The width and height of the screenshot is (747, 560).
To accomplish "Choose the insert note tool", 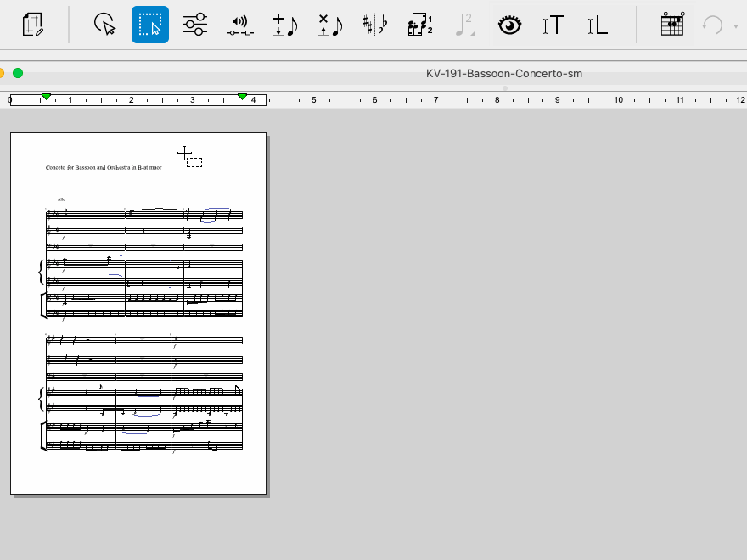I will tap(285, 25).
